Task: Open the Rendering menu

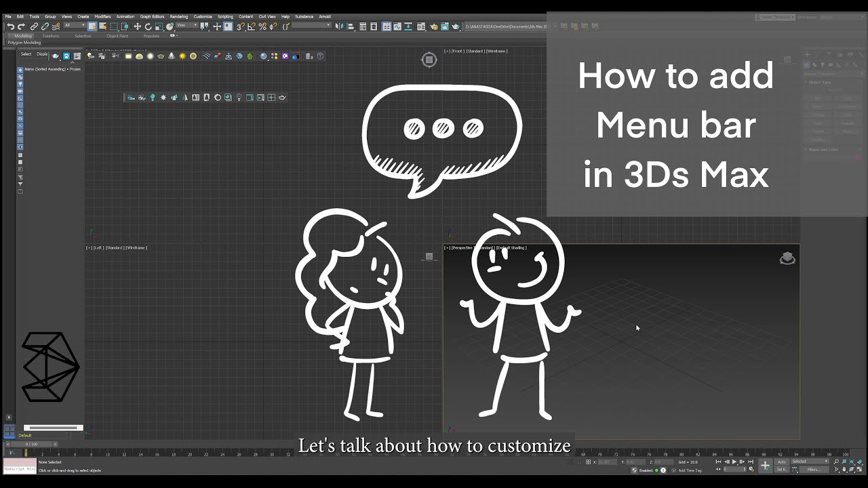Action: tap(179, 16)
